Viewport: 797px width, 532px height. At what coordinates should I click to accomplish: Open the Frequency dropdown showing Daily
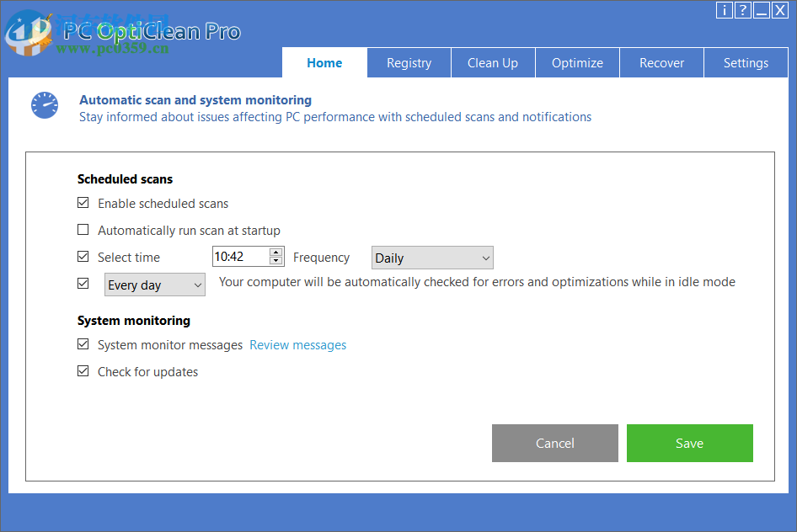(x=432, y=257)
